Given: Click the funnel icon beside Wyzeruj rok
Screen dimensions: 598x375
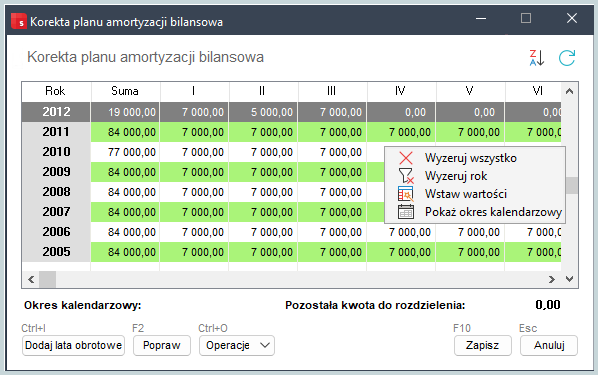Looking at the screenshot, I should point(406,176).
